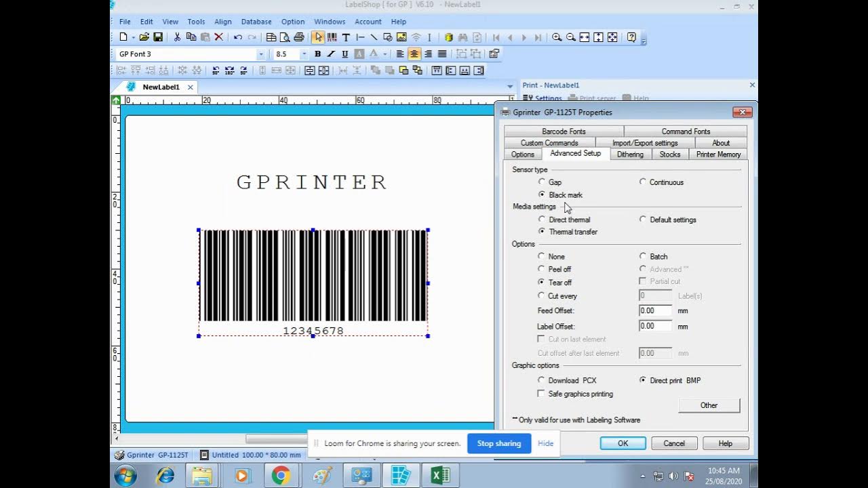Screen dimensions: 868x488
Task: Justify text alignment
Action: tap(442, 54)
